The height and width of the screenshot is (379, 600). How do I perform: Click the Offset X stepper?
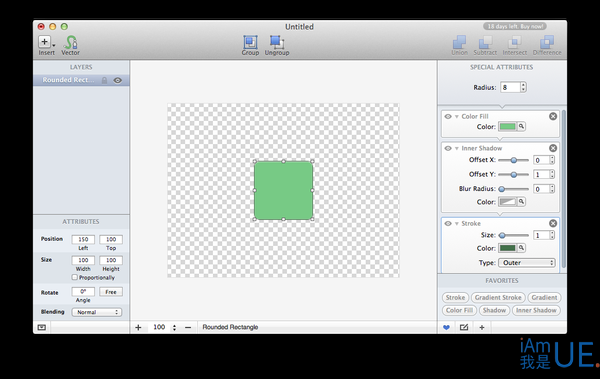[552, 160]
